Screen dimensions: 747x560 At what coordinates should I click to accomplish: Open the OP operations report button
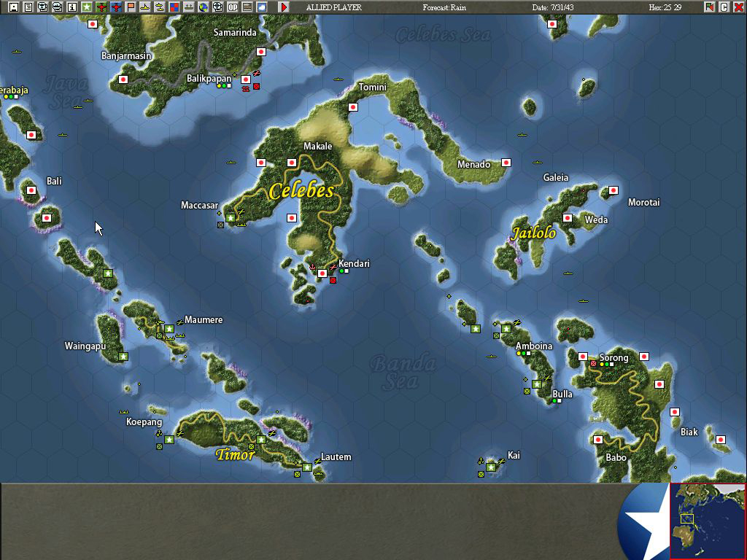click(x=232, y=7)
